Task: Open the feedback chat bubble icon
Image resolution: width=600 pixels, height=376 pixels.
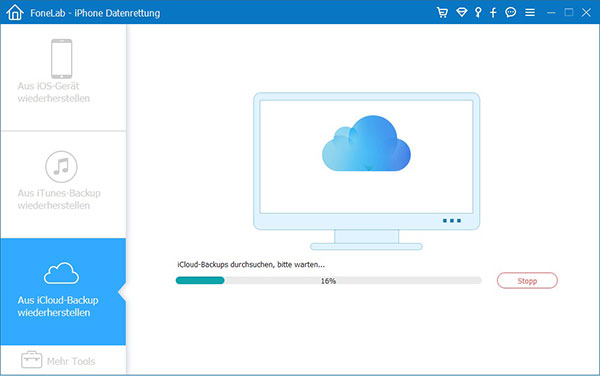Action: point(510,12)
